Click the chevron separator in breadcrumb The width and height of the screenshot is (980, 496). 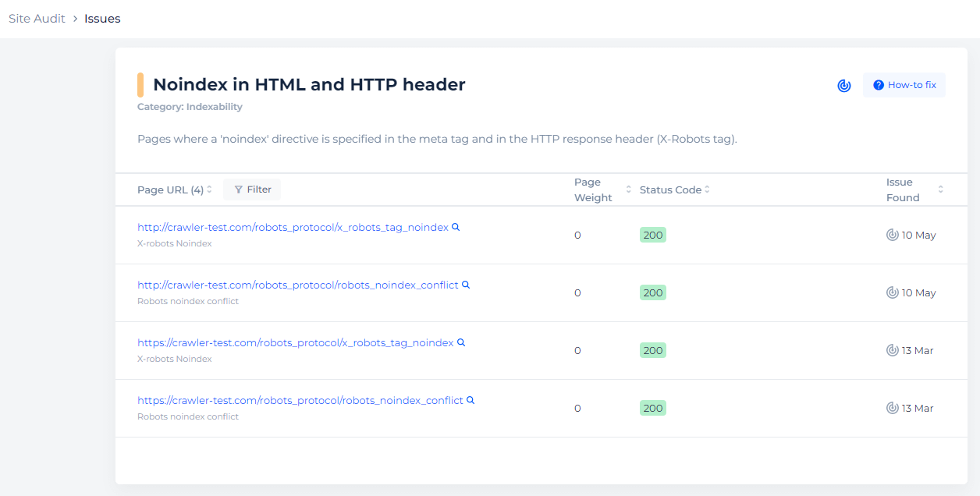pyautogui.click(x=75, y=19)
